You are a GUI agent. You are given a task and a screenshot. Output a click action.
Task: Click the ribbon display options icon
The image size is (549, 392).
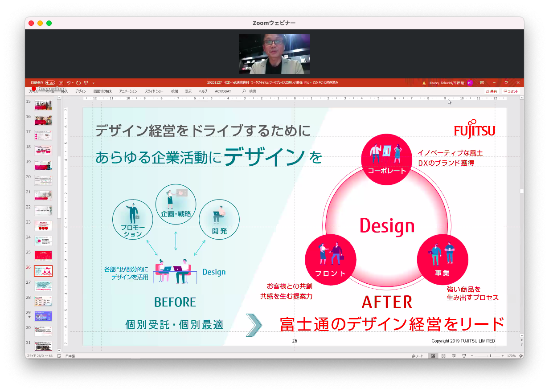coord(482,83)
